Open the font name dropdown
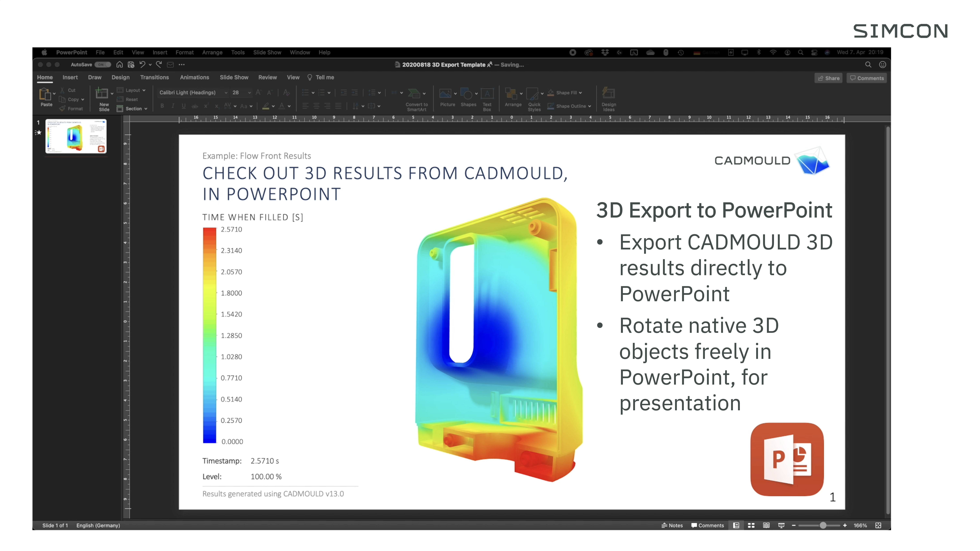The width and height of the screenshot is (980, 551). 226,92
